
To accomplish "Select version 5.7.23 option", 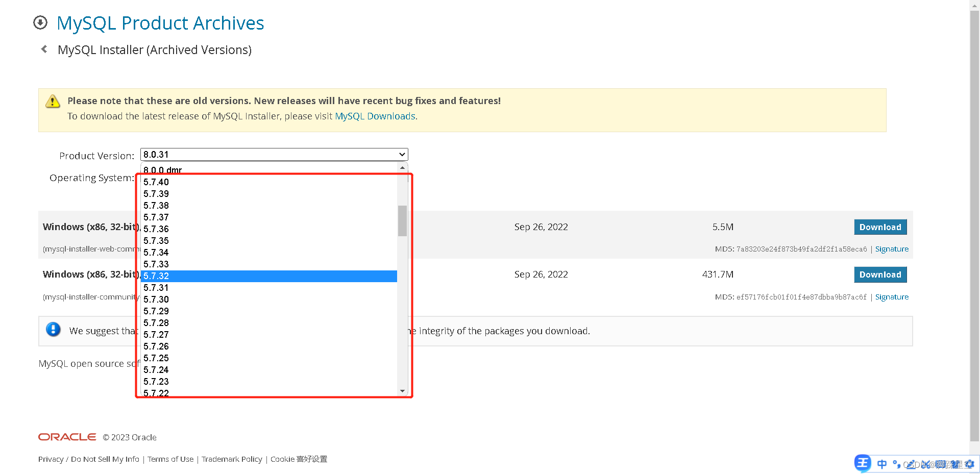I will (x=269, y=382).
